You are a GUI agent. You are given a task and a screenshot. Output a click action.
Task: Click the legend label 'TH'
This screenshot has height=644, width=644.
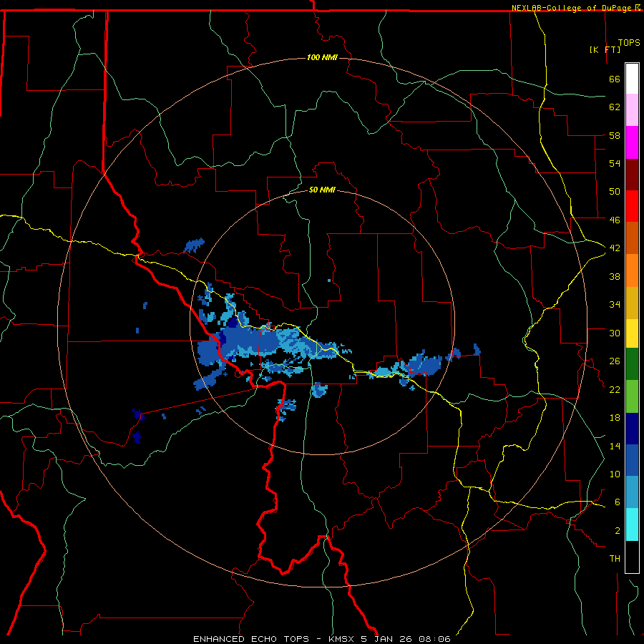pyautogui.click(x=615, y=559)
